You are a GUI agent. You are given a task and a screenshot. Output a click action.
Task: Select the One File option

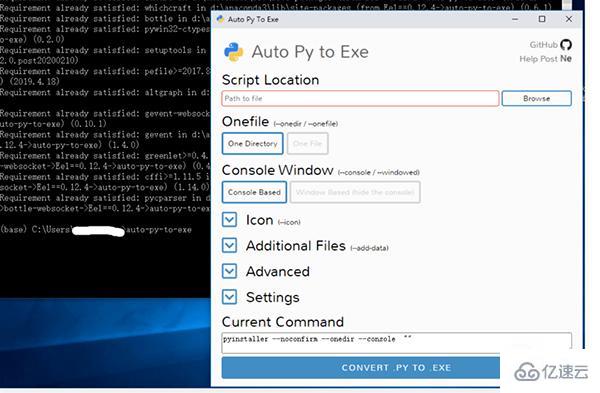308,144
